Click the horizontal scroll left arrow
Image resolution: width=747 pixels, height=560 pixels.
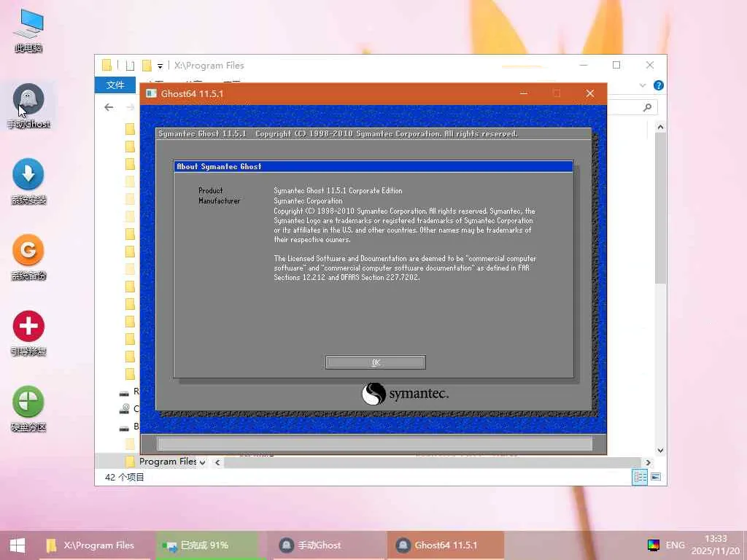[217, 462]
